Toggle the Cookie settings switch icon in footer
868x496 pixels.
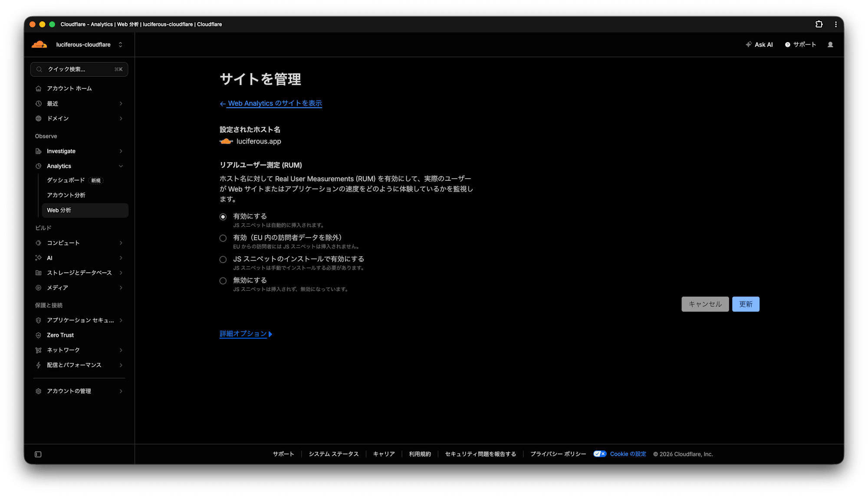[x=600, y=454]
